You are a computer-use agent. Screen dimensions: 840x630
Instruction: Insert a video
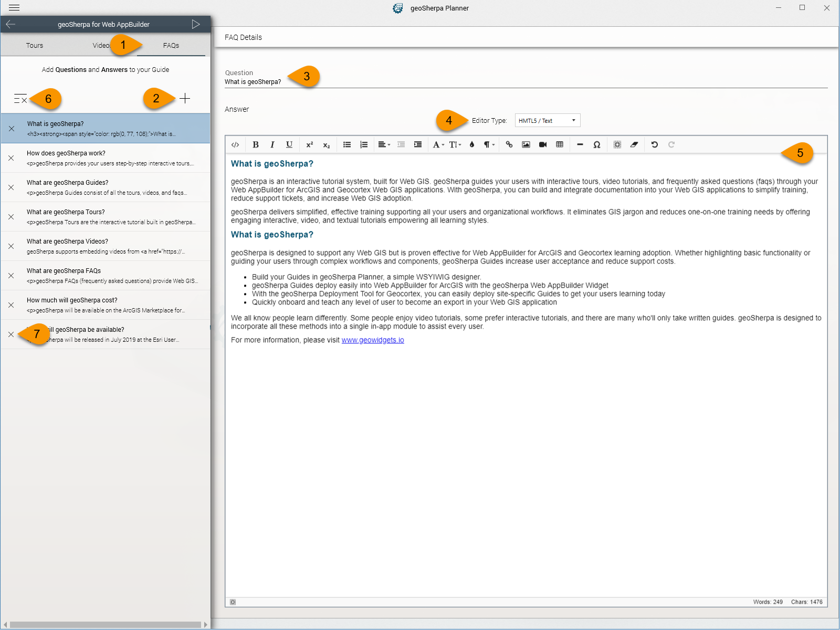pos(543,145)
